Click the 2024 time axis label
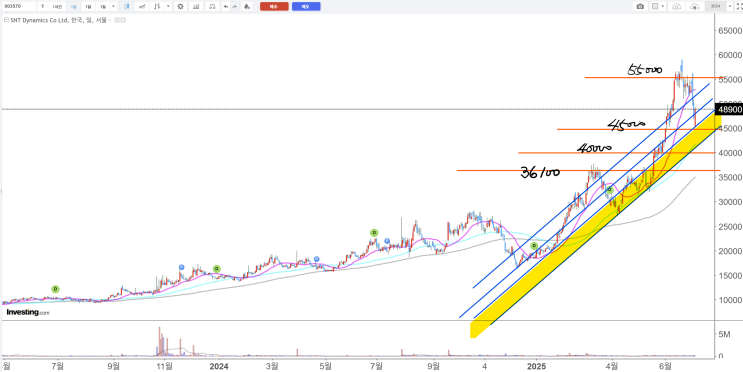The height and width of the screenshot is (372, 743). tap(219, 366)
